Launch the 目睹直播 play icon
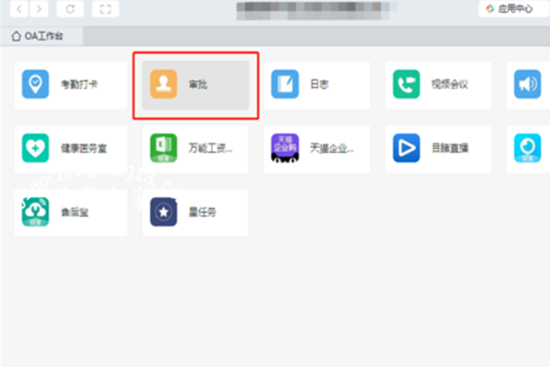Screen dimensions: 550x367 coord(406,148)
